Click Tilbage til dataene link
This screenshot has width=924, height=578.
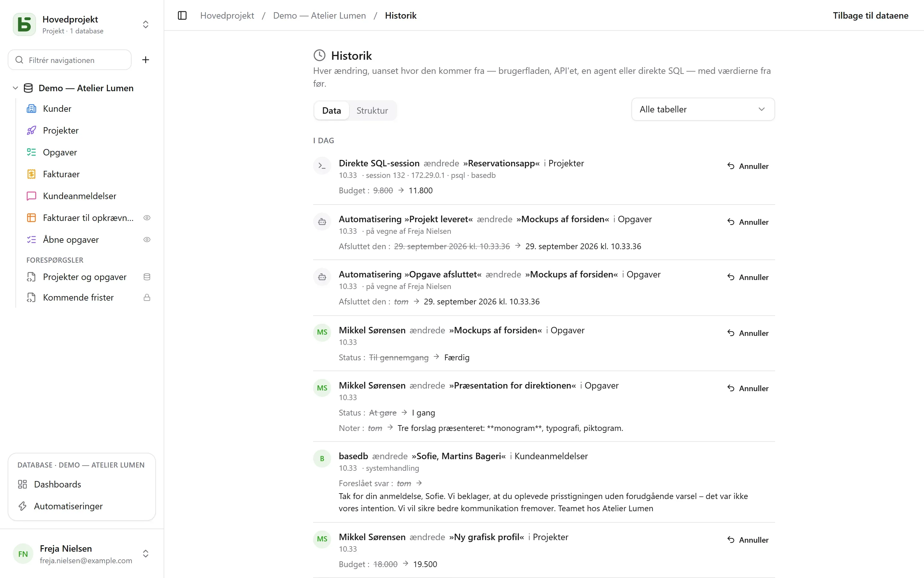(870, 16)
